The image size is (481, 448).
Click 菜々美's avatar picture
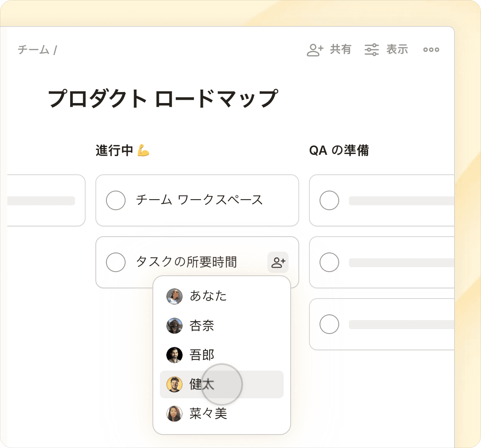[174, 414]
